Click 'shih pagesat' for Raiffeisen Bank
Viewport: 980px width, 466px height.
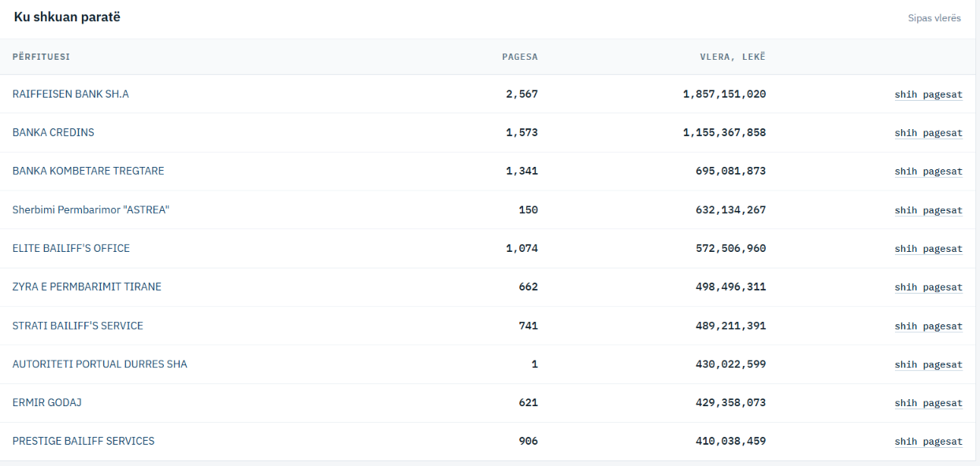click(928, 94)
